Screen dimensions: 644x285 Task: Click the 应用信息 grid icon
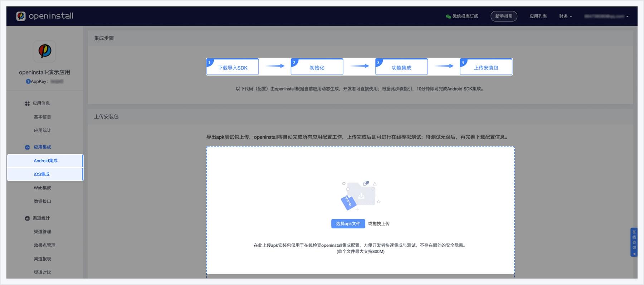[x=27, y=103]
